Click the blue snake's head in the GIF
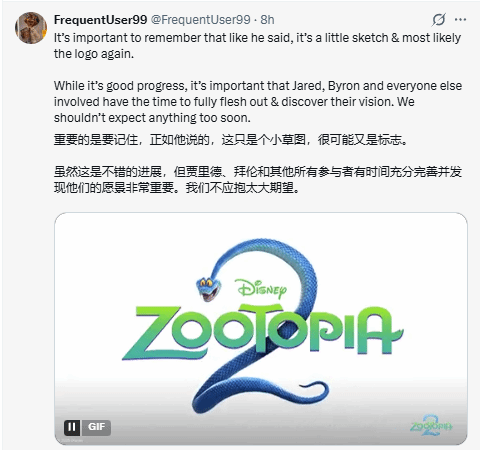The width and height of the screenshot is (480, 450). pyautogui.click(x=208, y=289)
